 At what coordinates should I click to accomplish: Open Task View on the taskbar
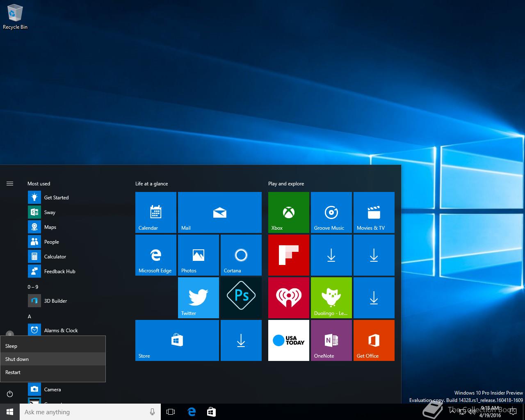171,412
